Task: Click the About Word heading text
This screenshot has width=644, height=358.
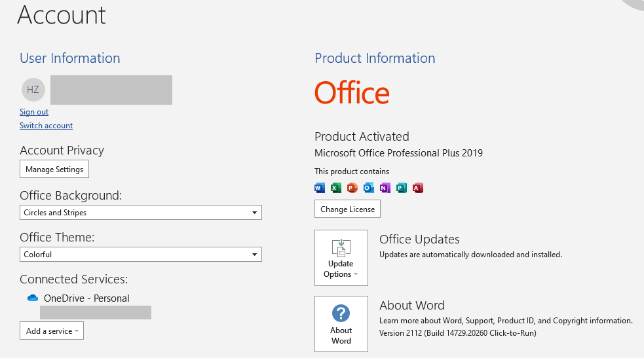Action: point(412,305)
